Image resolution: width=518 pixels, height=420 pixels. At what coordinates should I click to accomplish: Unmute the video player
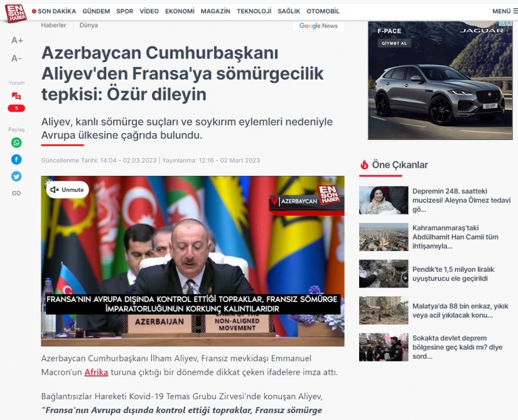(67, 190)
